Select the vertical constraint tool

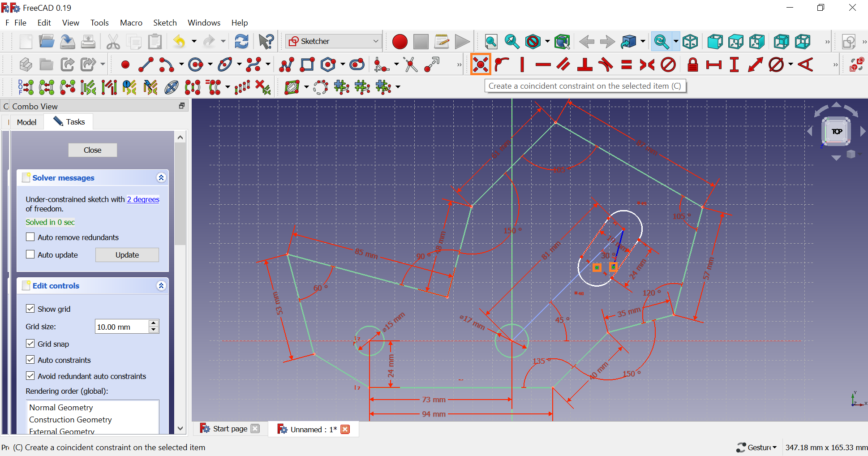tap(522, 65)
